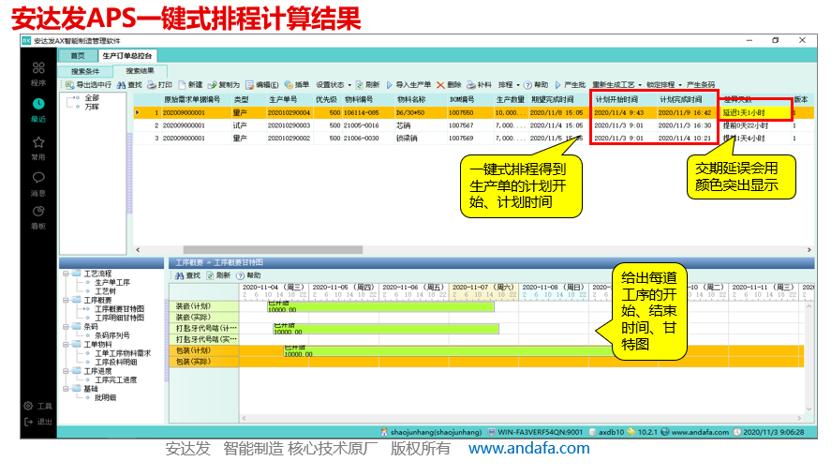Open 工艺树 tree item
This screenshot has height=468, width=834.
(105, 291)
